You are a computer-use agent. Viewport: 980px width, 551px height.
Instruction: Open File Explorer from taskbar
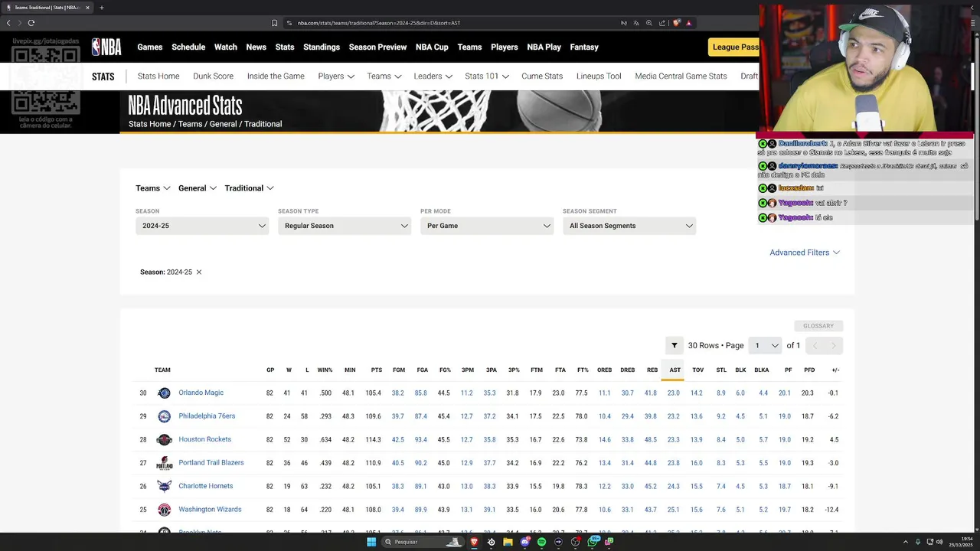coord(508,542)
